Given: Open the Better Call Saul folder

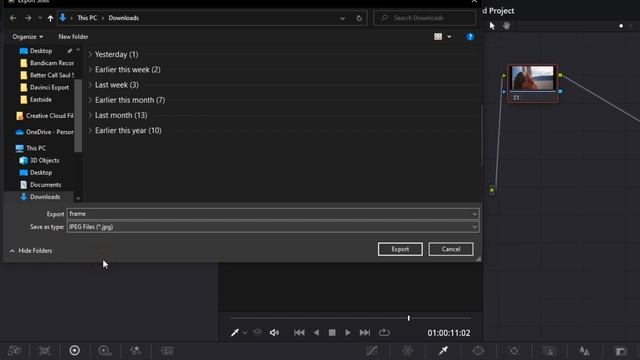Looking at the screenshot, I should [47, 75].
